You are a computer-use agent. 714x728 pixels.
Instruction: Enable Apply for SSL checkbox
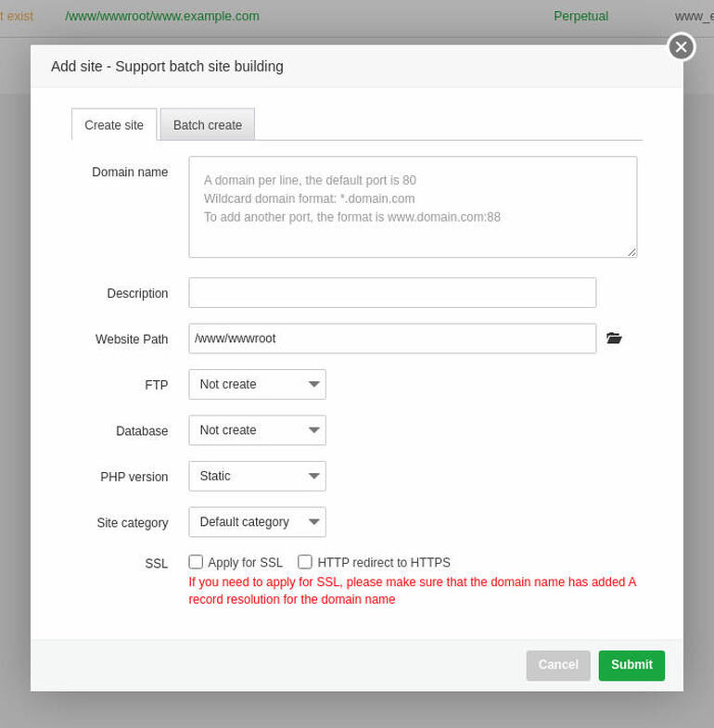tap(196, 562)
